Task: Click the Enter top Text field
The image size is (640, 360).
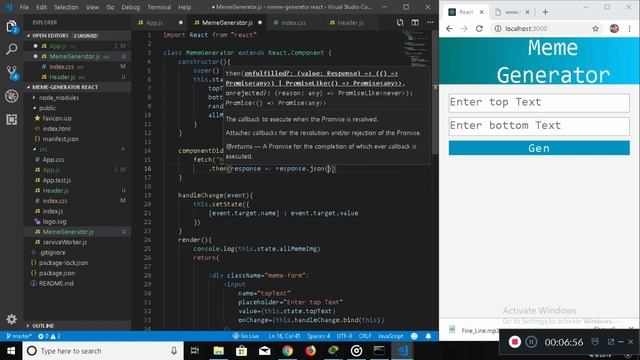Action: click(x=539, y=102)
